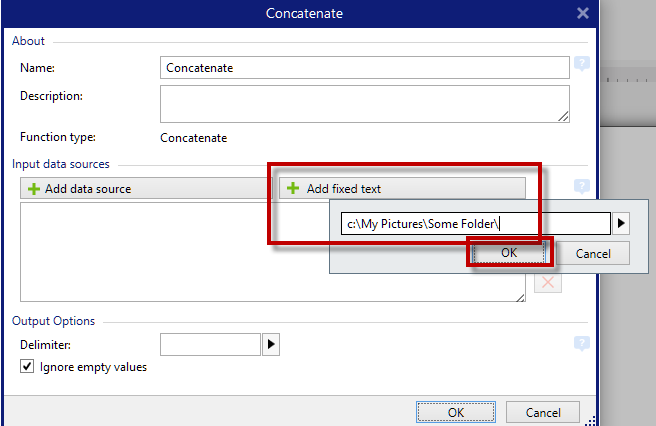This screenshot has height=426, width=656.
Task: Click the fixed text path input field
Action: (x=474, y=223)
